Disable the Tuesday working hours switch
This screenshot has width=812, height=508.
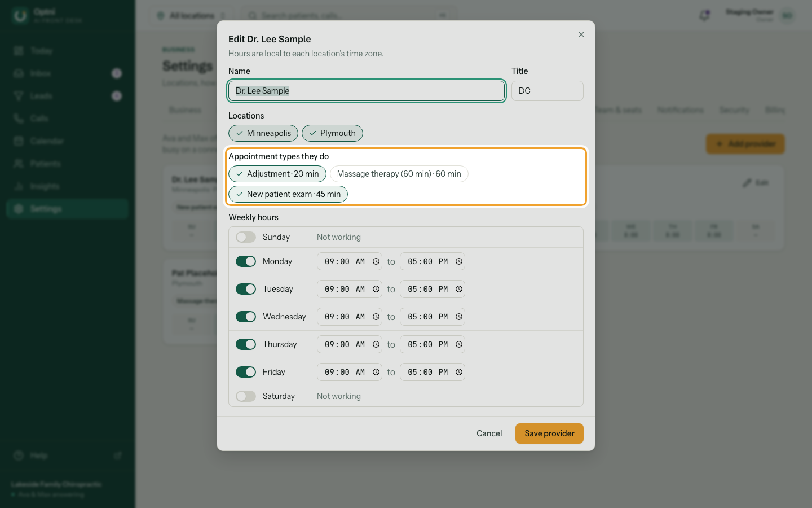[x=246, y=289]
